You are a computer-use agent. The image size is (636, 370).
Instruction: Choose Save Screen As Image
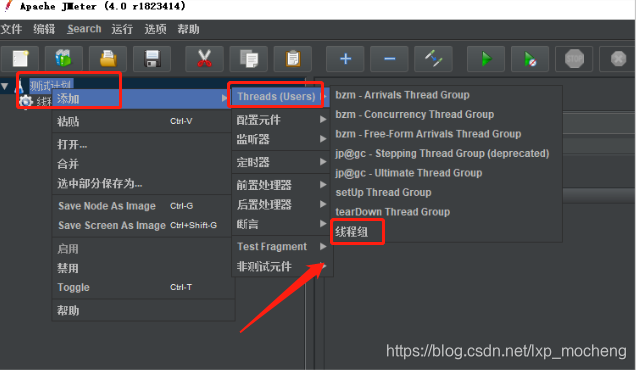[x=142, y=226]
